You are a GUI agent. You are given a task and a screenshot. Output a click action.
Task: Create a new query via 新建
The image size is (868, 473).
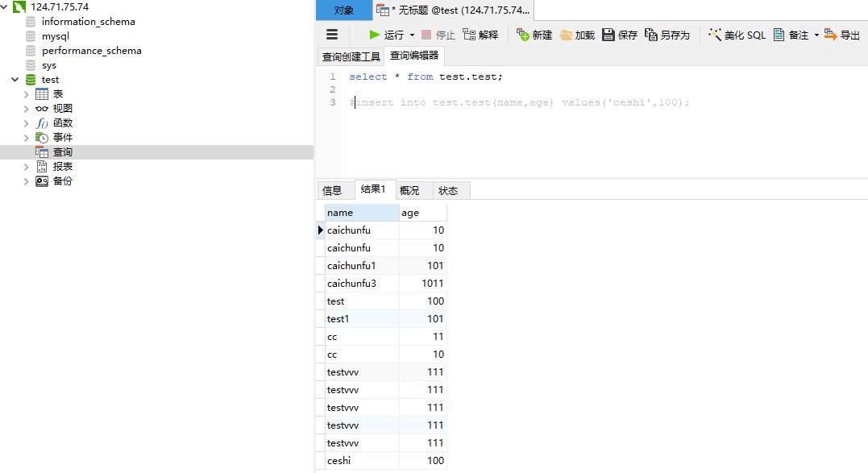(x=534, y=35)
